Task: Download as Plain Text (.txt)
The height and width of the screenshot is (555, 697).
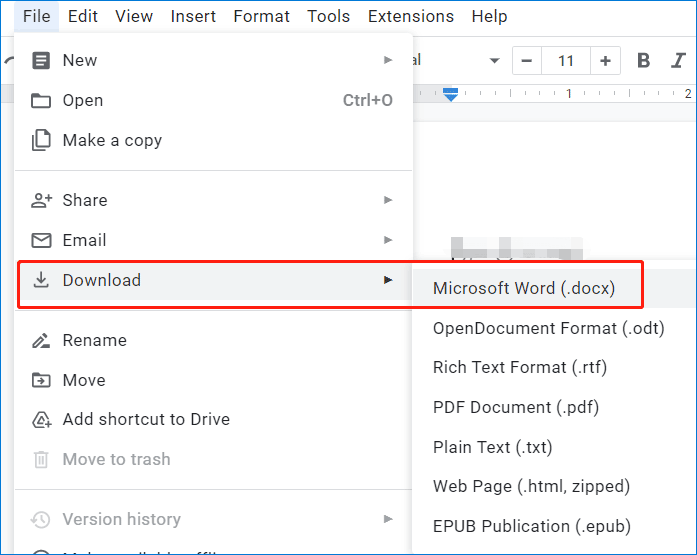Action: pyautogui.click(x=554, y=447)
